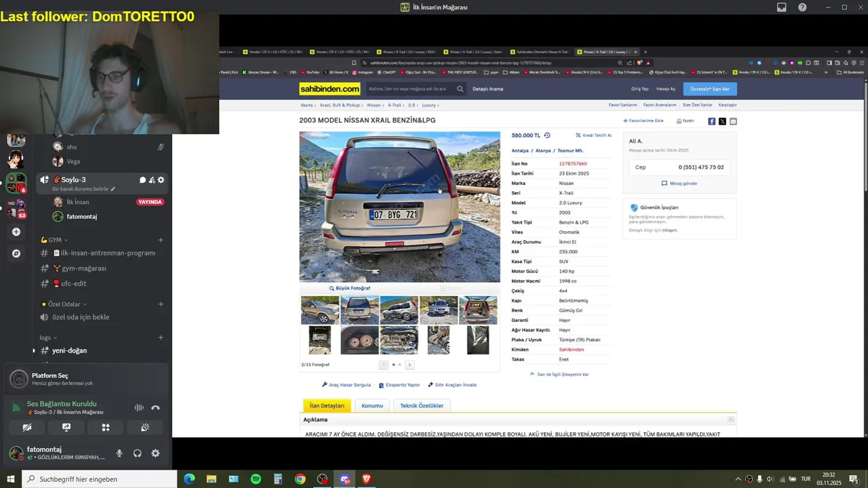Collapse the Açıklama section
The width and height of the screenshot is (868, 488).
[x=730, y=420]
